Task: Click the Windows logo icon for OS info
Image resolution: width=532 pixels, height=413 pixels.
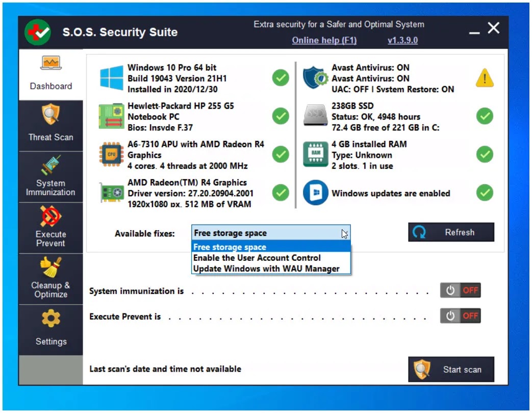Action: (112, 78)
